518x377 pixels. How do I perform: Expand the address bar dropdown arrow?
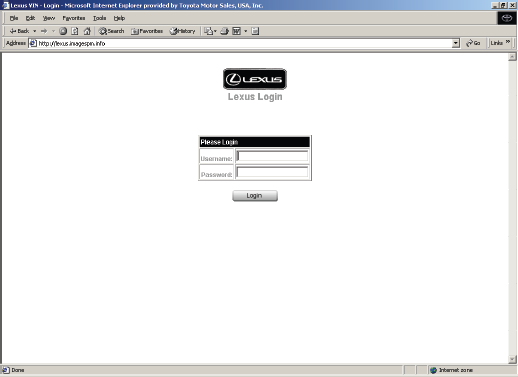(456, 43)
